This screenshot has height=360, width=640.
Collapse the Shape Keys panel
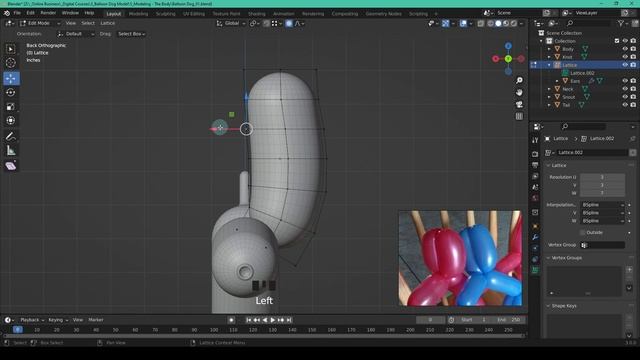pos(564,306)
